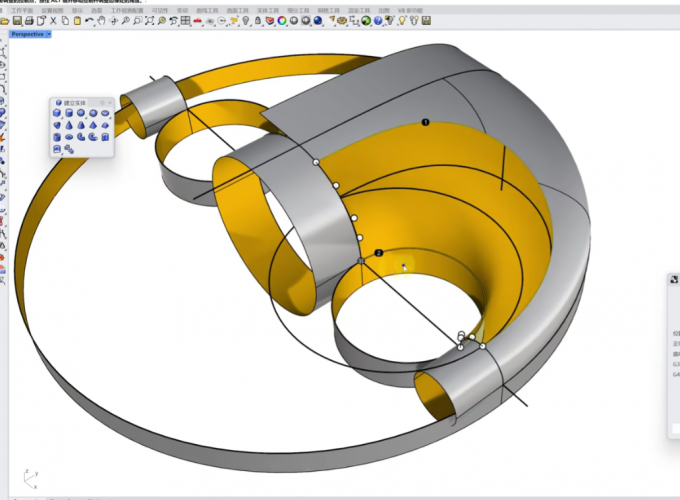The width and height of the screenshot is (680, 500).
Task: Click the red car icon in the toolbar
Action: 198,21
